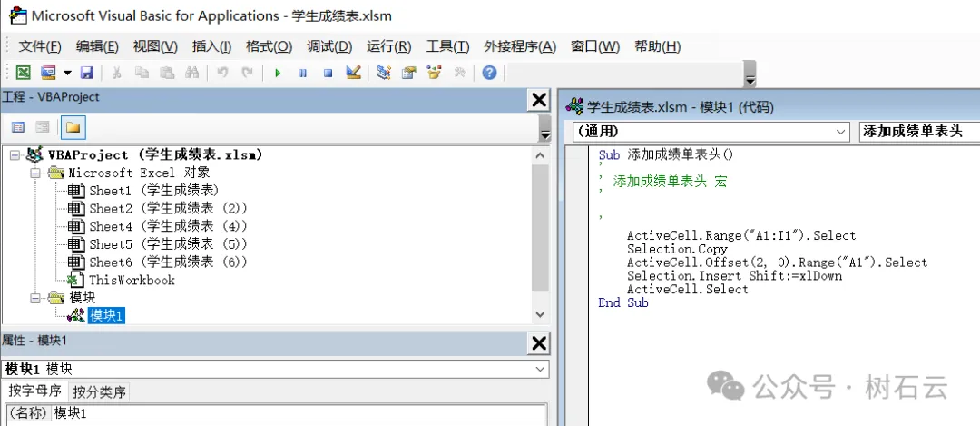Viewport: 980px width, 426px height.
Task: Click the (名称) 模块1 value field
Action: (299, 413)
